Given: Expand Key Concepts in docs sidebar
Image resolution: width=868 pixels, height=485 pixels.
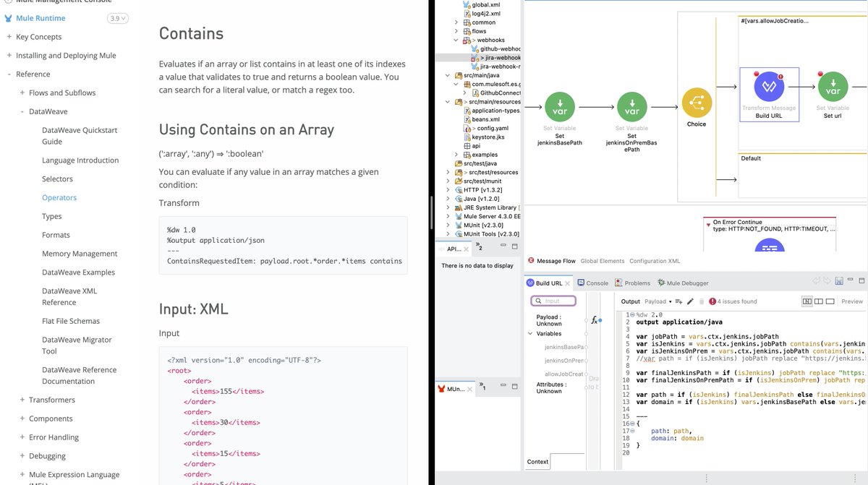Looking at the screenshot, I should 9,37.
